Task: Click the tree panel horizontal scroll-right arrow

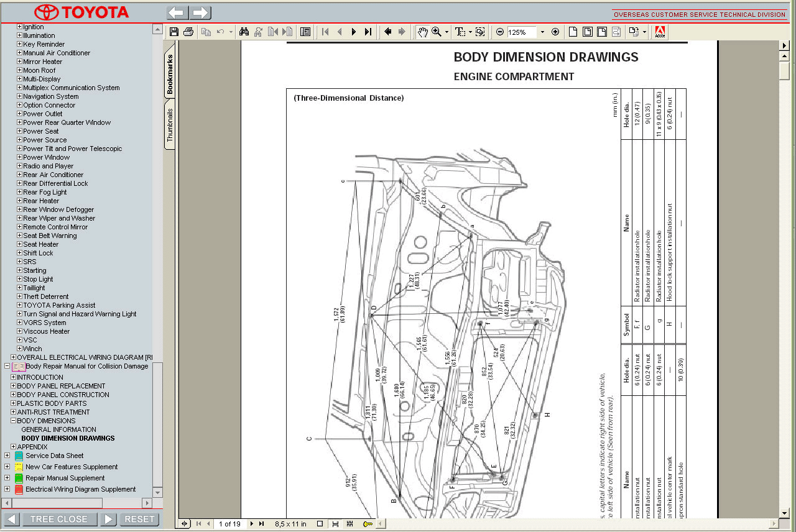Action: click(147, 503)
